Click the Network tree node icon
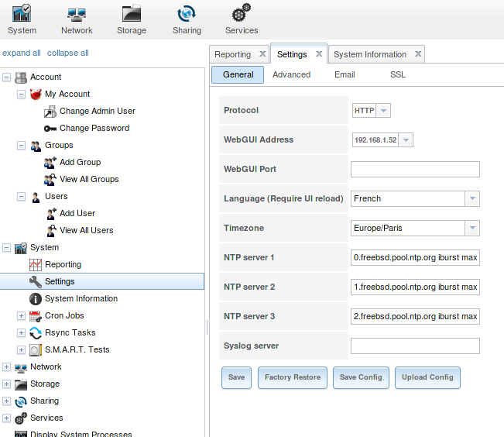 coord(21,367)
